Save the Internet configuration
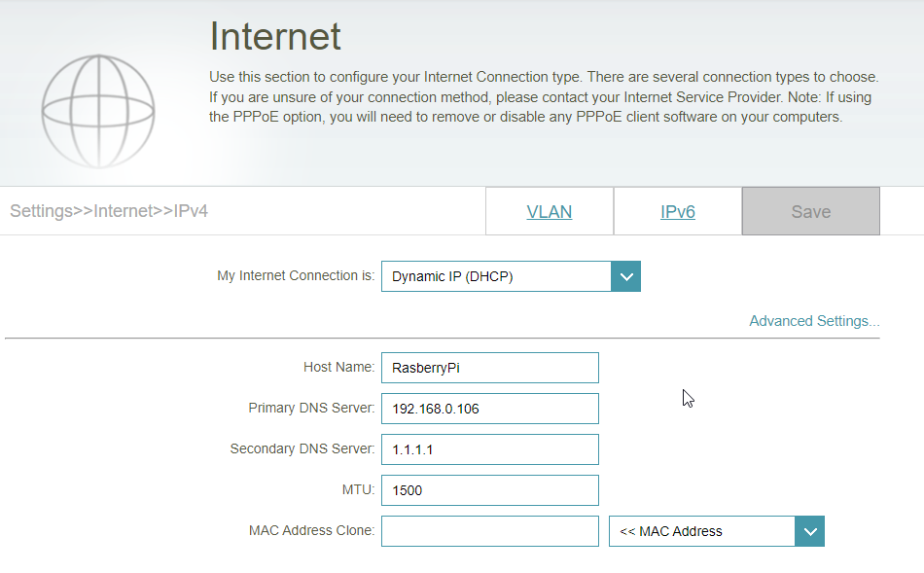 [810, 211]
